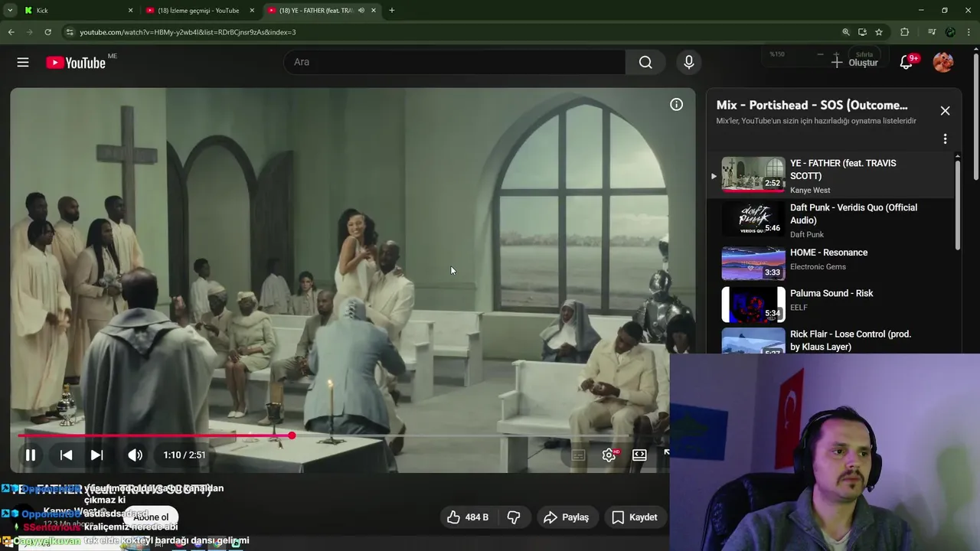View site information icon in address bar
Viewport: 980px width, 551px height.
(70, 32)
